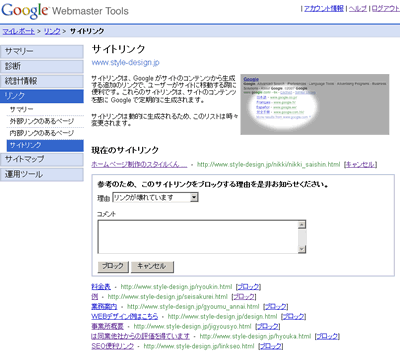Click 現在のサイトリンク heading
The image size is (400, 362).
125,150
